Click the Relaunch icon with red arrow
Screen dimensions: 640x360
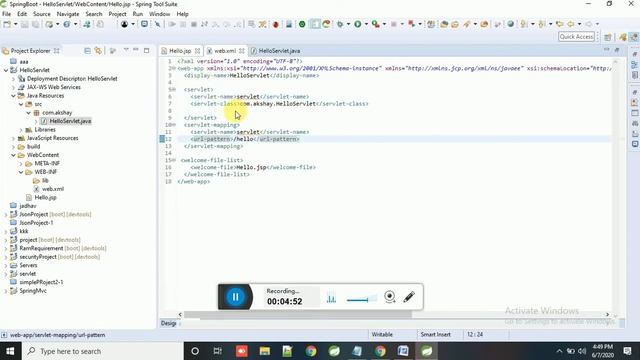point(326,24)
